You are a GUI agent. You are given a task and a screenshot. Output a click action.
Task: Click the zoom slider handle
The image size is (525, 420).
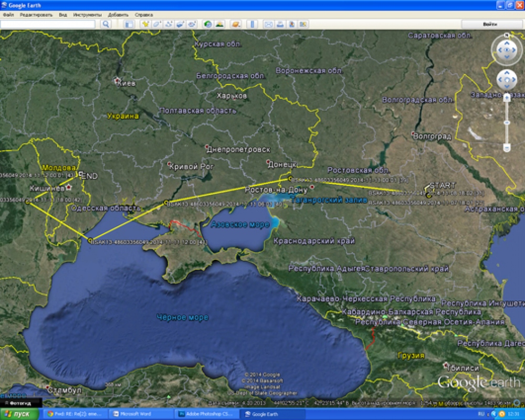(x=507, y=122)
